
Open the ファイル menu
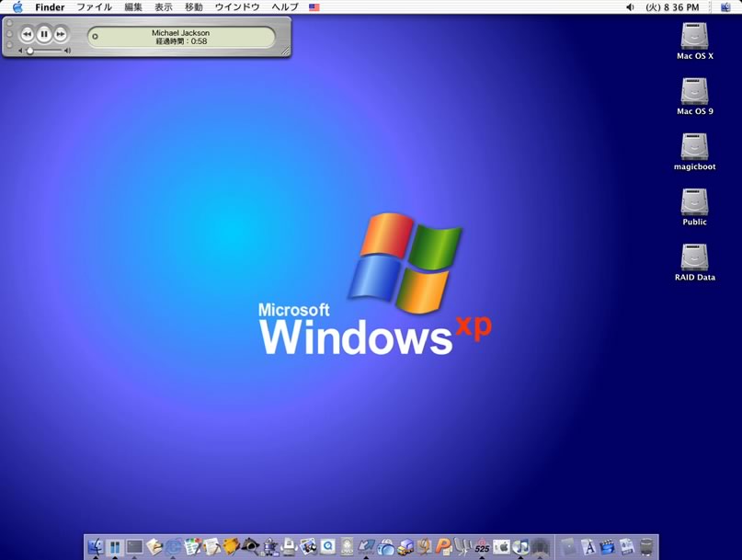point(94,7)
